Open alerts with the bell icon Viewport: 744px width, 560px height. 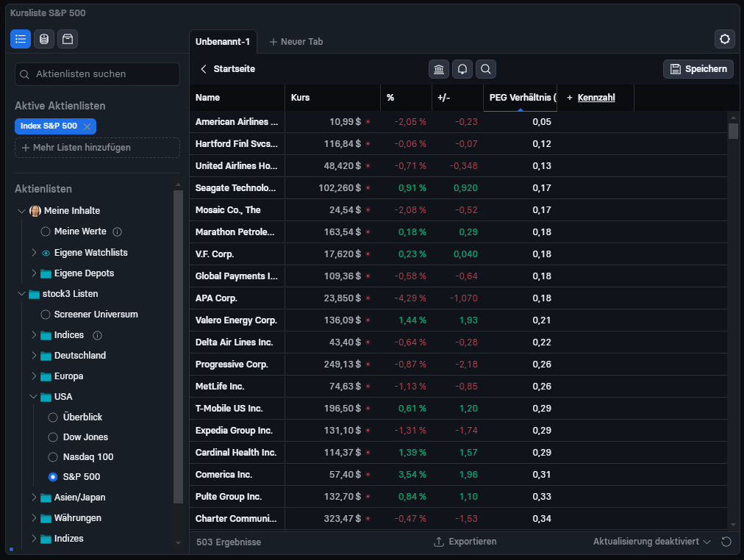(462, 69)
